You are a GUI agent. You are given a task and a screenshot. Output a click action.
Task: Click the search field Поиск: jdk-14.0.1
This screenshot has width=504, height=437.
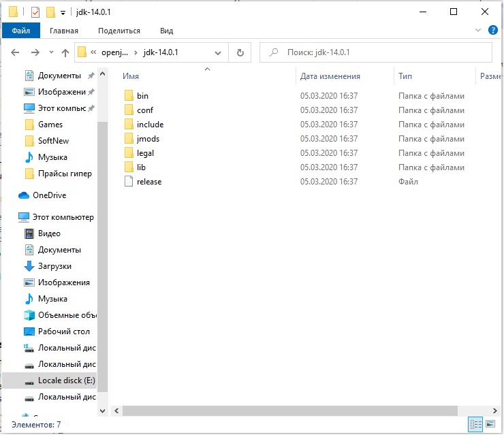[x=381, y=53]
